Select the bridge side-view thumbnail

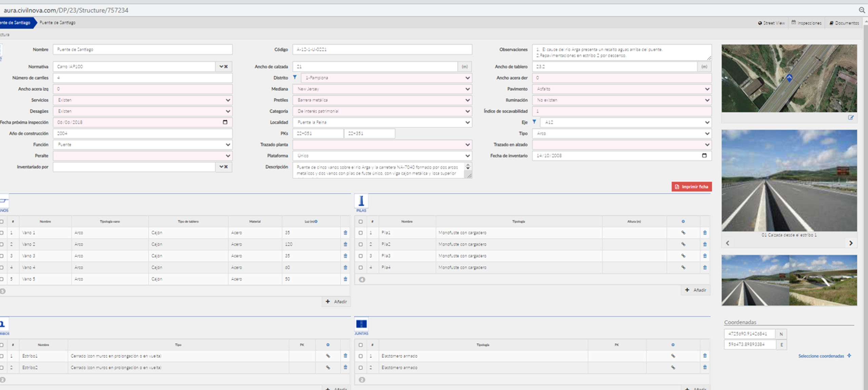pos(823,280)
